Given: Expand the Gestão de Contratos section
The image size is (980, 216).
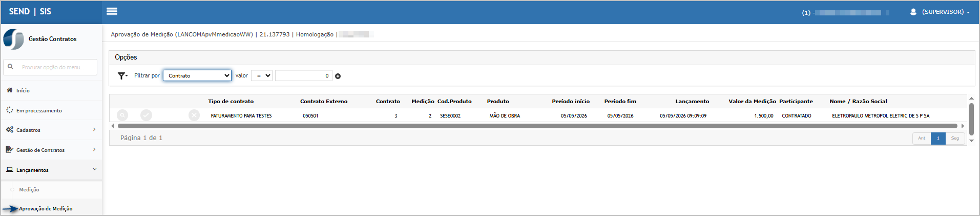Looking at the screenshot, I should pos(51,150).
